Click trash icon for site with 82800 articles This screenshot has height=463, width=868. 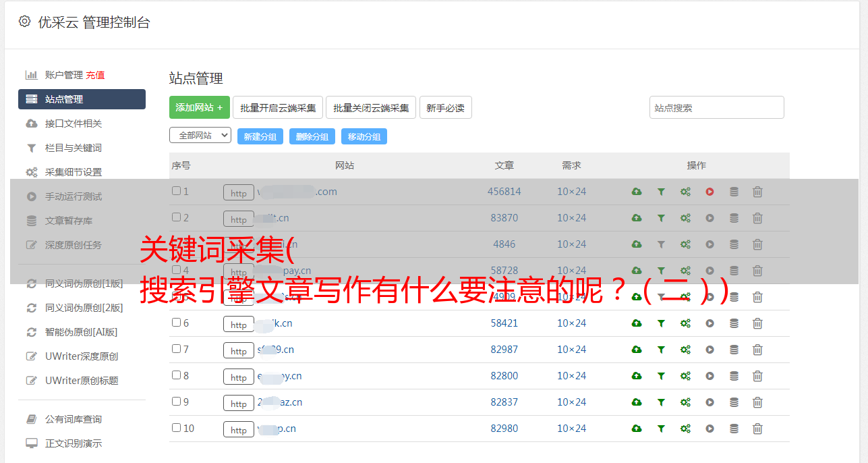point(757,376)
